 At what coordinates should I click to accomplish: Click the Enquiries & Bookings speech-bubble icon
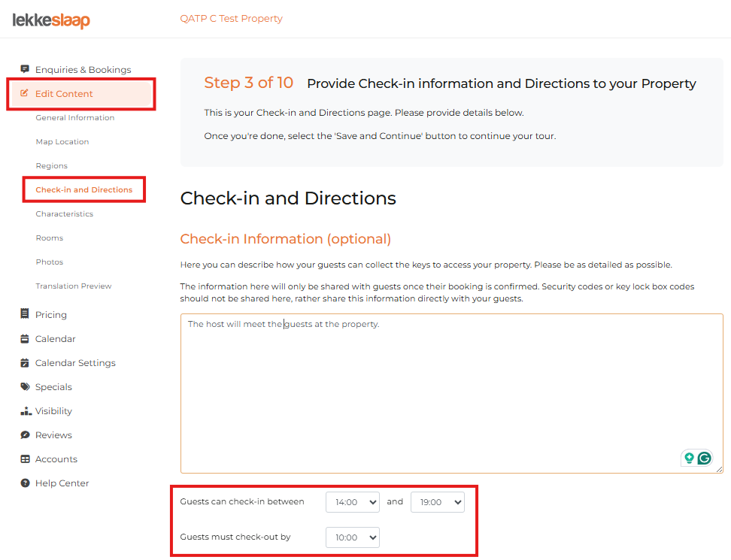click(25, 69)
